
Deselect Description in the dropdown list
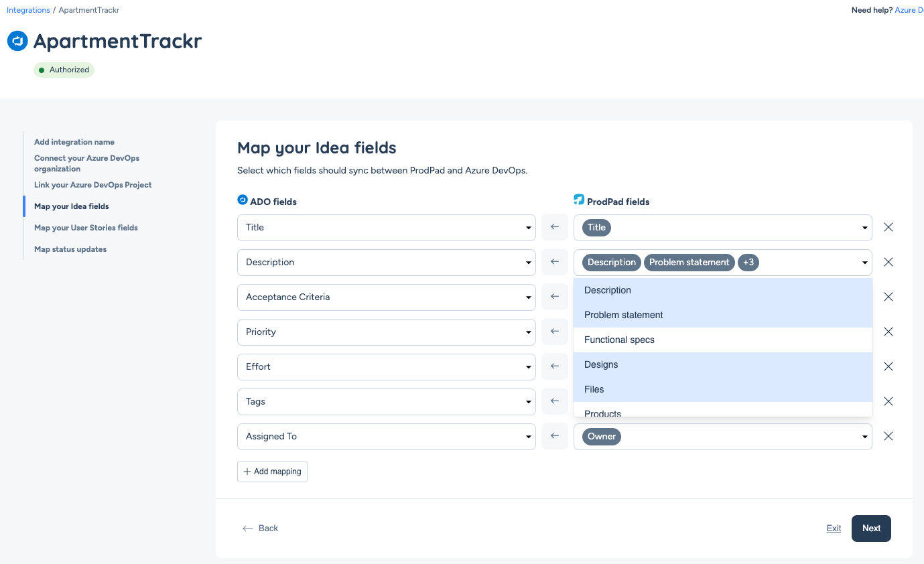click(723, 290)
